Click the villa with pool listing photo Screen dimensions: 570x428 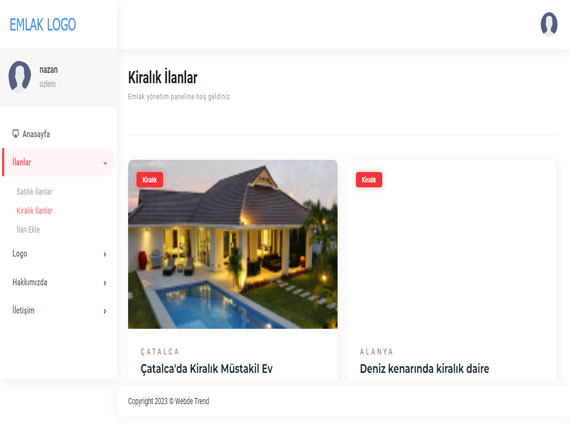233,244
